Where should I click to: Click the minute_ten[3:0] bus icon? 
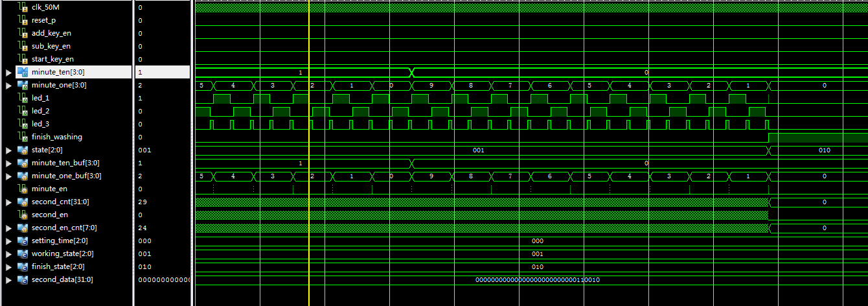pos(23,72)
